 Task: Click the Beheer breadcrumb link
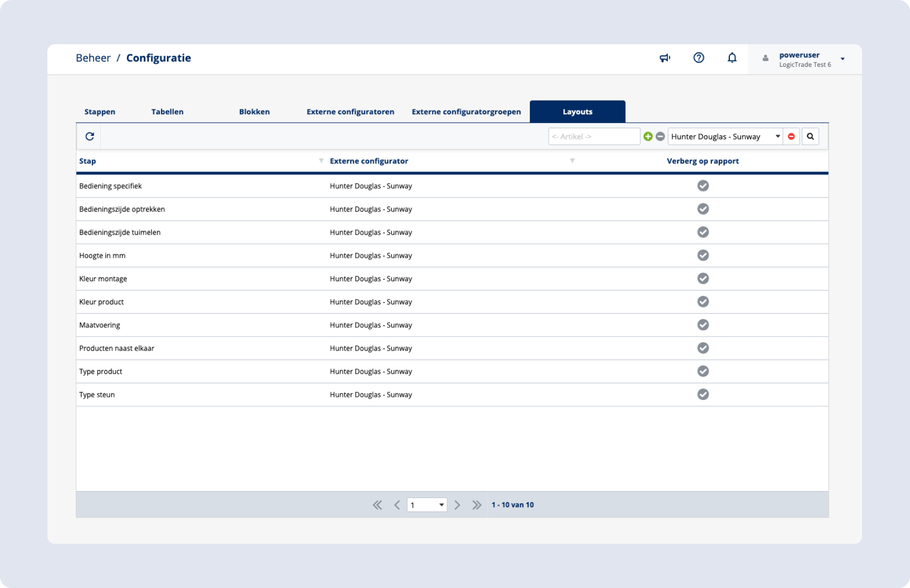click(93, 58)
